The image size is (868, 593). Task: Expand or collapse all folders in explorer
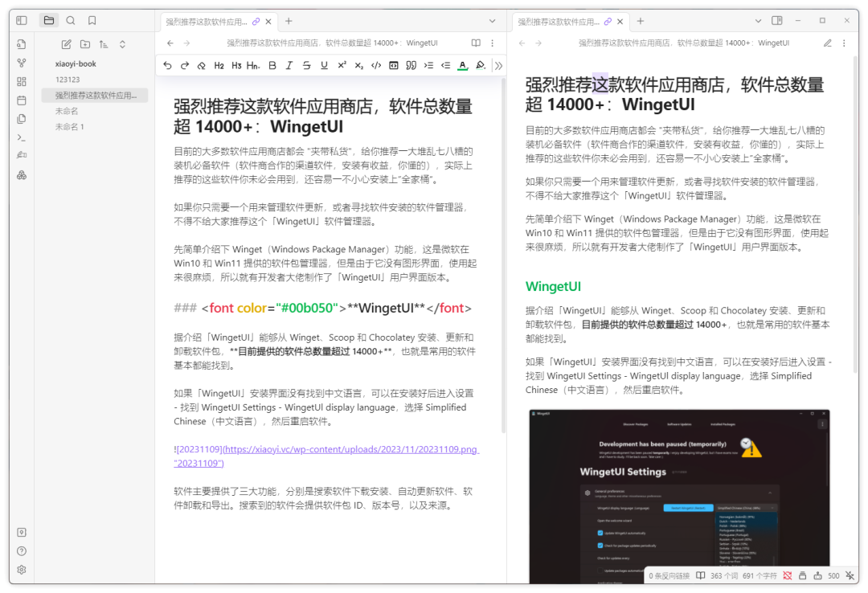coord(122,44)
